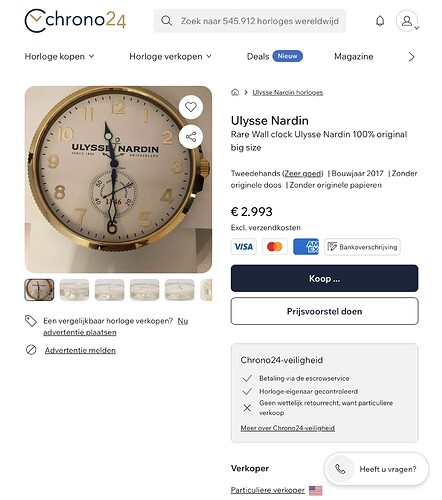Click the Koop ... button
The image size is (442, 500).
(324, 278)
